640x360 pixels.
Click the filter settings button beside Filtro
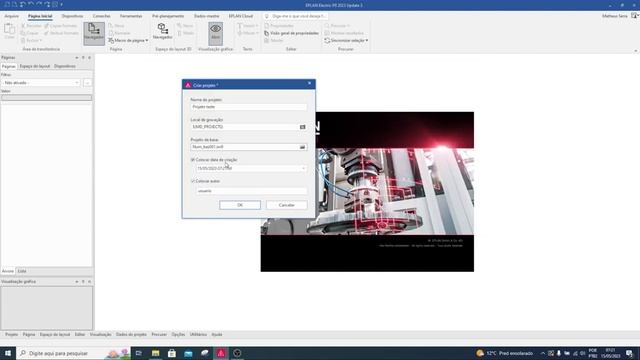click(87, 83)
